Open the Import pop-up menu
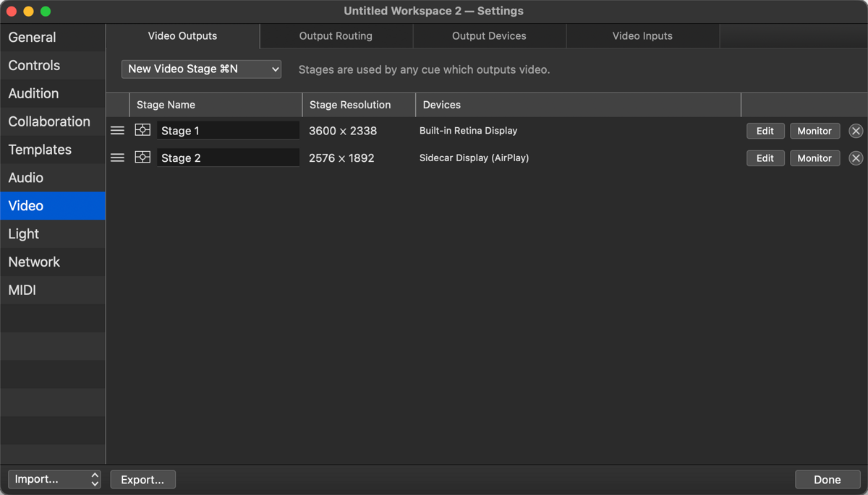868x495 pixels. click(x=54, y=479)
